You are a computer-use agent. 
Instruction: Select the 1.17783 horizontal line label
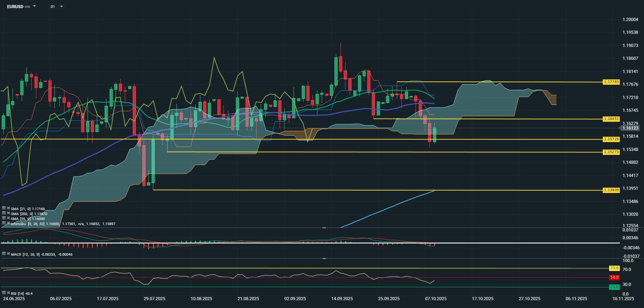[x=611, y=82]
